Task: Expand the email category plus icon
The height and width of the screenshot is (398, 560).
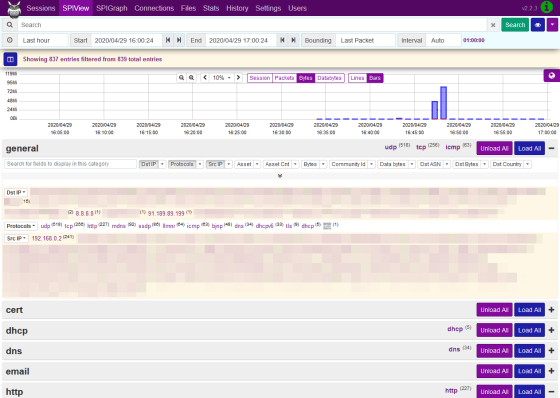Action: (552, 371)
